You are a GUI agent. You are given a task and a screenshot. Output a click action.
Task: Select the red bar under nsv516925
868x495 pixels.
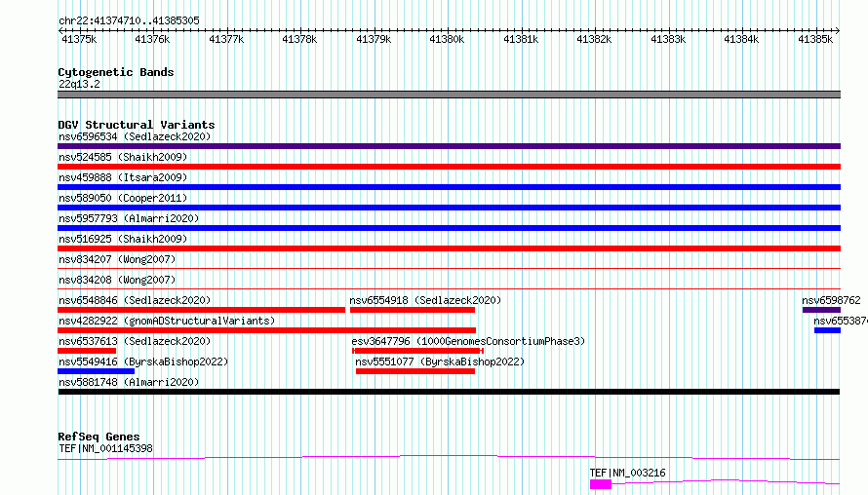tap(449, 248)
